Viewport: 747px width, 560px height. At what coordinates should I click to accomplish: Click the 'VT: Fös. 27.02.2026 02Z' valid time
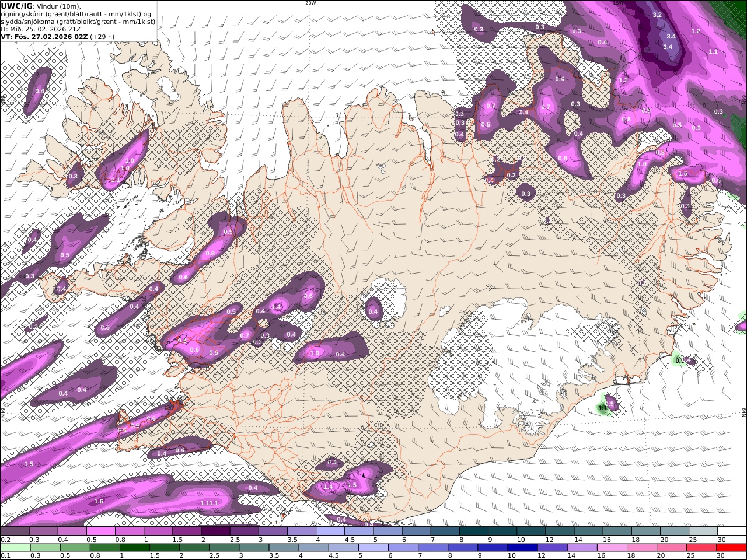(x=44, y=36)
